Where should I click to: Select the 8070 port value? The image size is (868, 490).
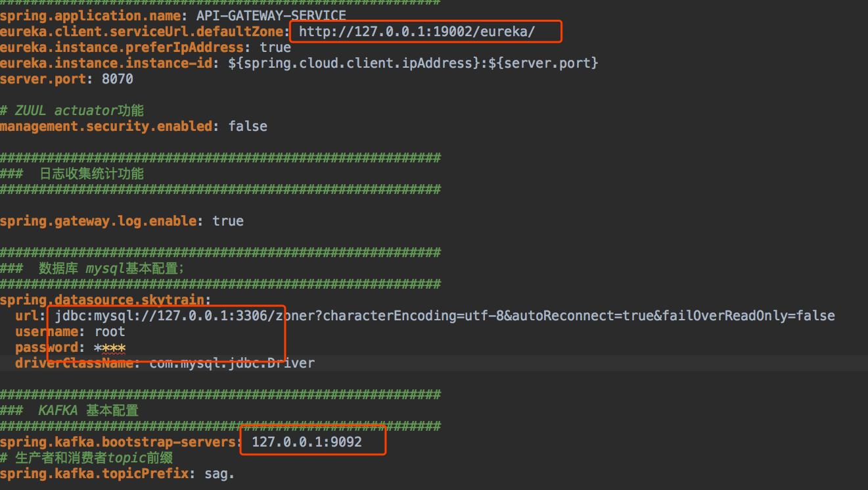coord(118,79)
